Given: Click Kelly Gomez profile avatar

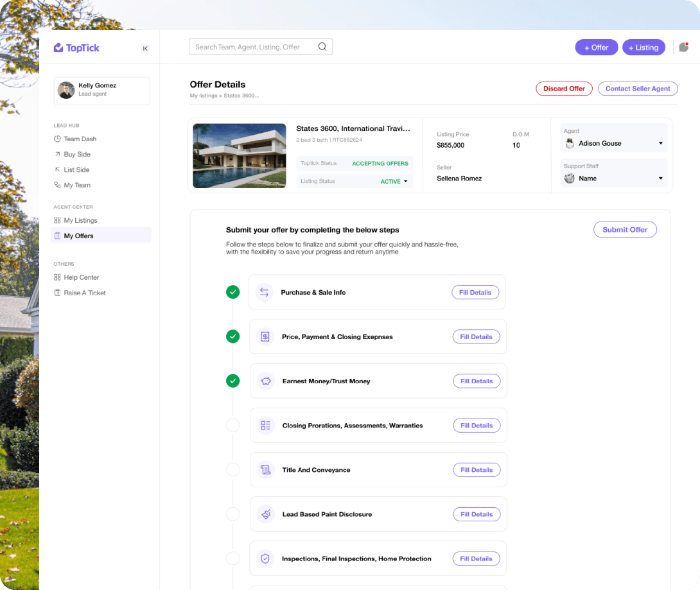Looking at the screenshot, I should pos(66,90).
